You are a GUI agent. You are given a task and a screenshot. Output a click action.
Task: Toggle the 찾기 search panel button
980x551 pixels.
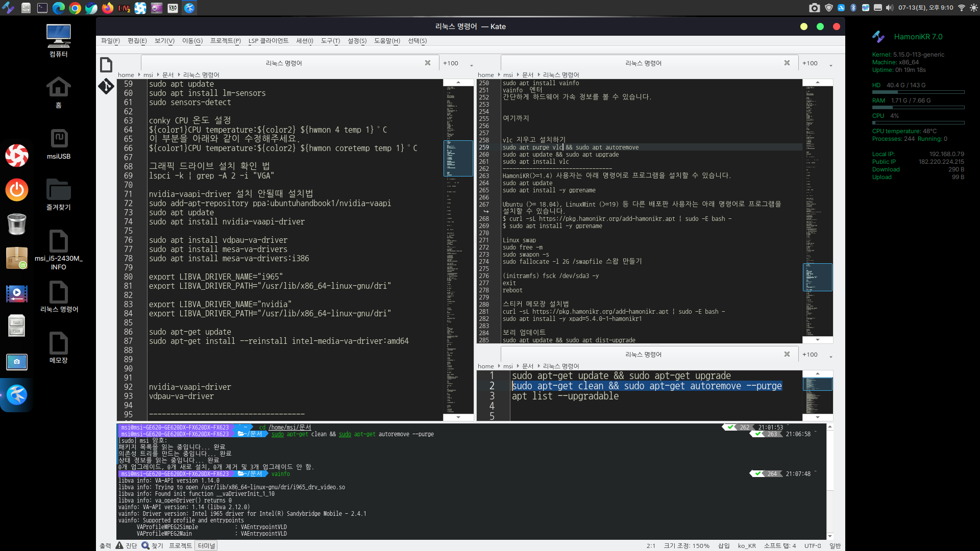pos(153,546)
